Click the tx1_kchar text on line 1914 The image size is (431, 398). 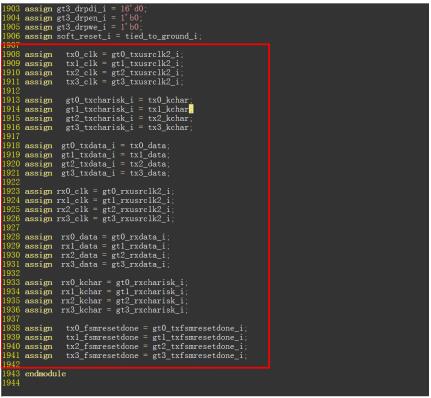point(168,109)
